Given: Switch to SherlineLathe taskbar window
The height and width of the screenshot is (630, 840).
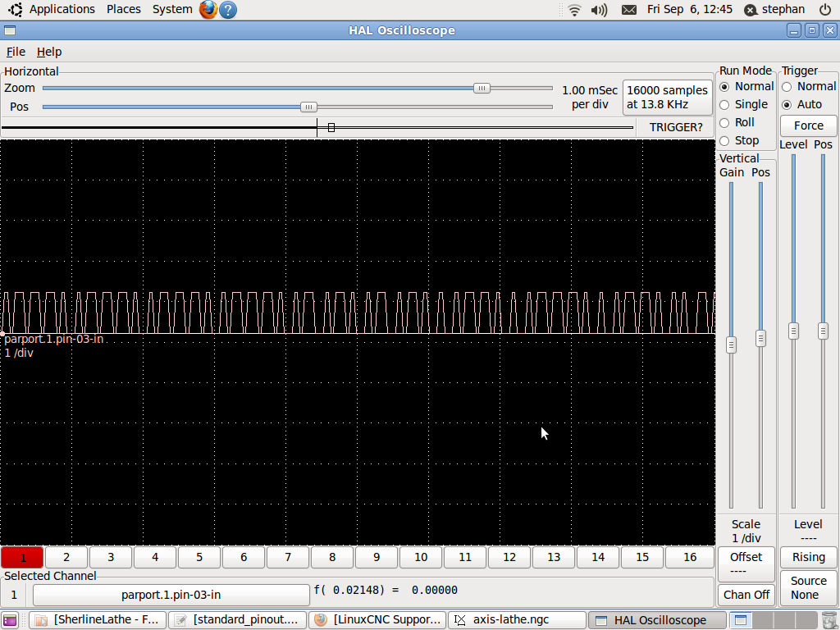Looking at the screenshot, I should [x=98, y=620].
